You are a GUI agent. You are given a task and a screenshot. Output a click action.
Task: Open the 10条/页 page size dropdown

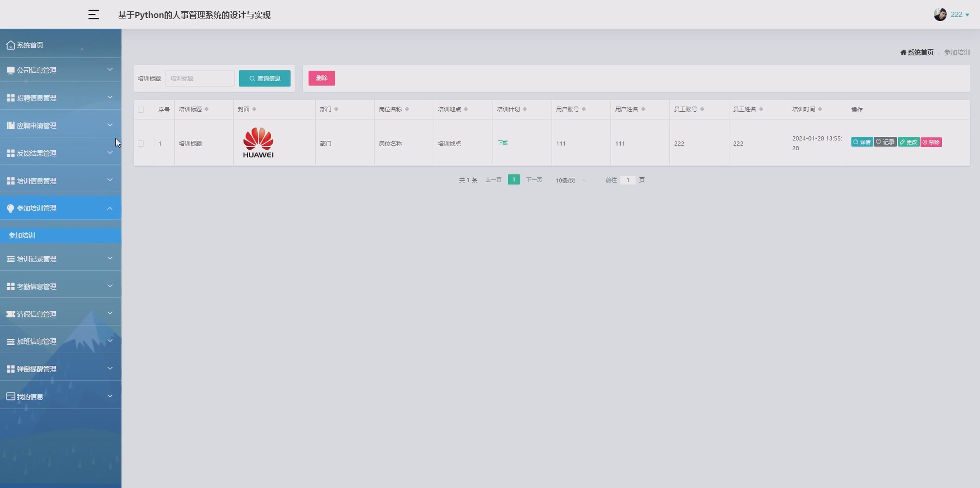(x=571, y=180)
